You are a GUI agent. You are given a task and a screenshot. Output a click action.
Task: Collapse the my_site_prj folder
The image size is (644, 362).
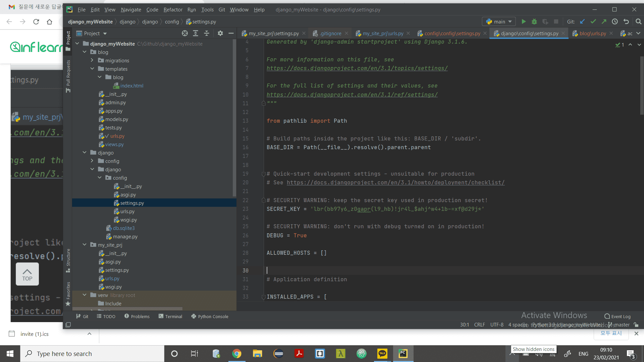click(85, 245)
